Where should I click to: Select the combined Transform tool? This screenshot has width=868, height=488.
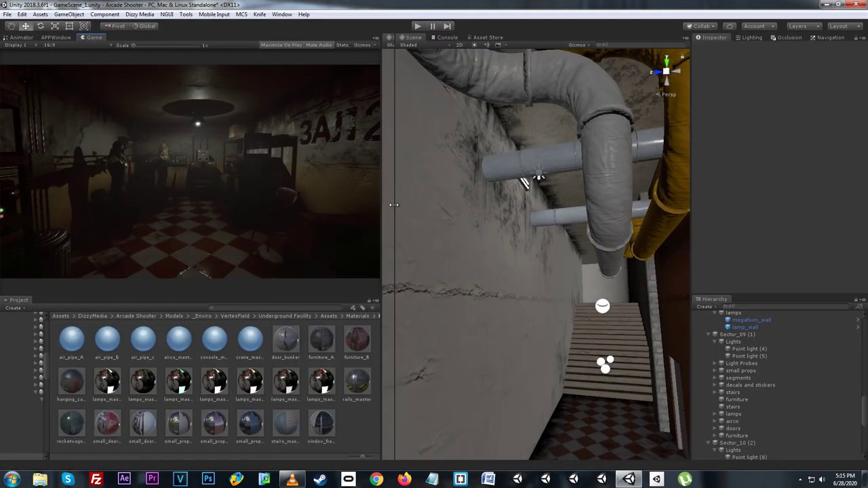(83, 26)
